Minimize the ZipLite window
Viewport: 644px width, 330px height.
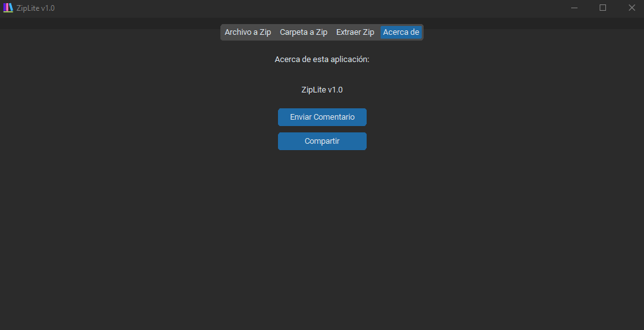click(574, 8)
